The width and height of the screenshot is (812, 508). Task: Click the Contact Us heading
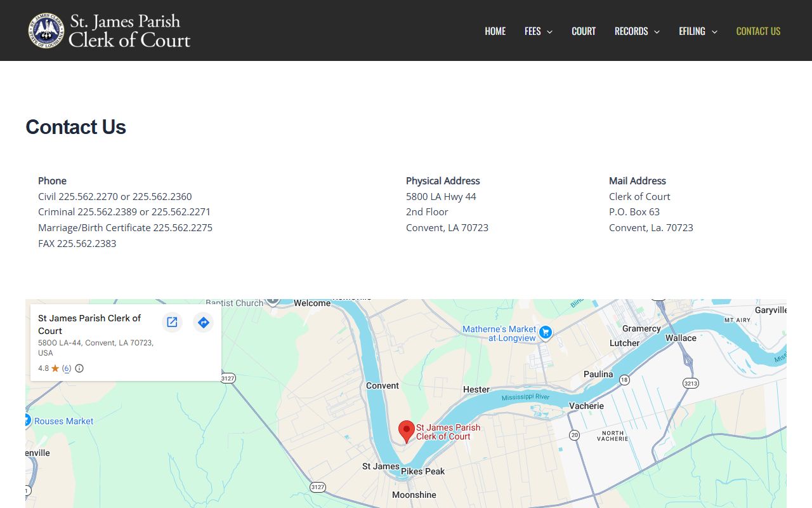pos(75,127)
